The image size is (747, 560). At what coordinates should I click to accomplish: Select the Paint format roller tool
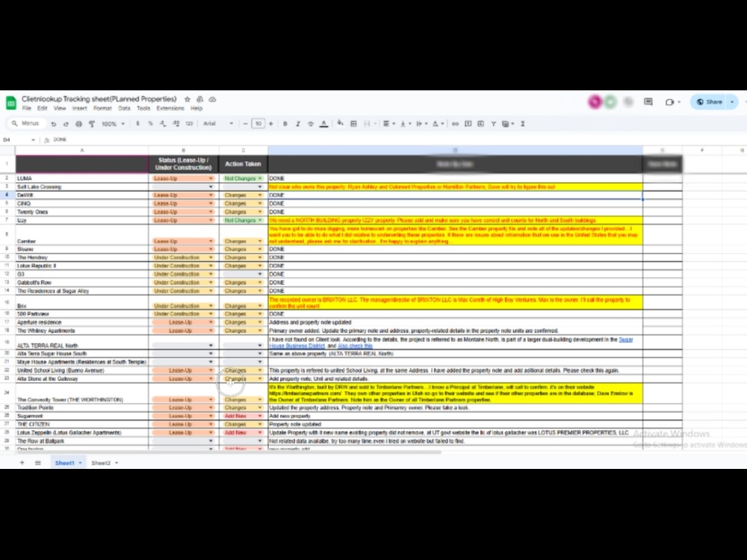(91, 124)
